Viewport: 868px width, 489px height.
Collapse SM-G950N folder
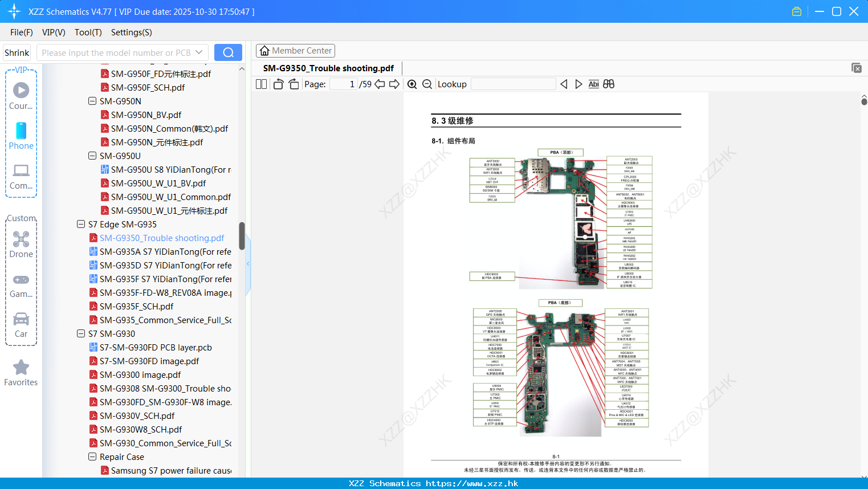click(92, 101)
